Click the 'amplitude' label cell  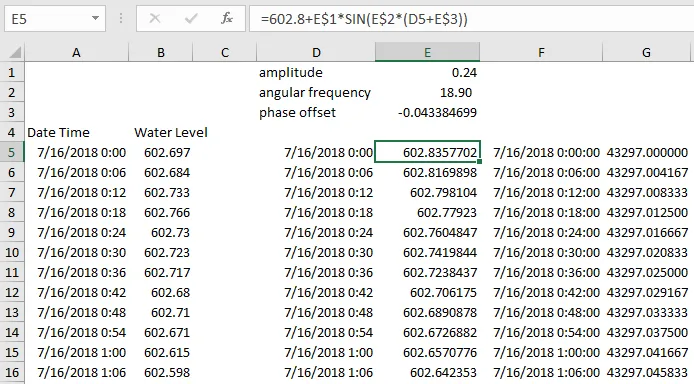(x=316, y=73)
